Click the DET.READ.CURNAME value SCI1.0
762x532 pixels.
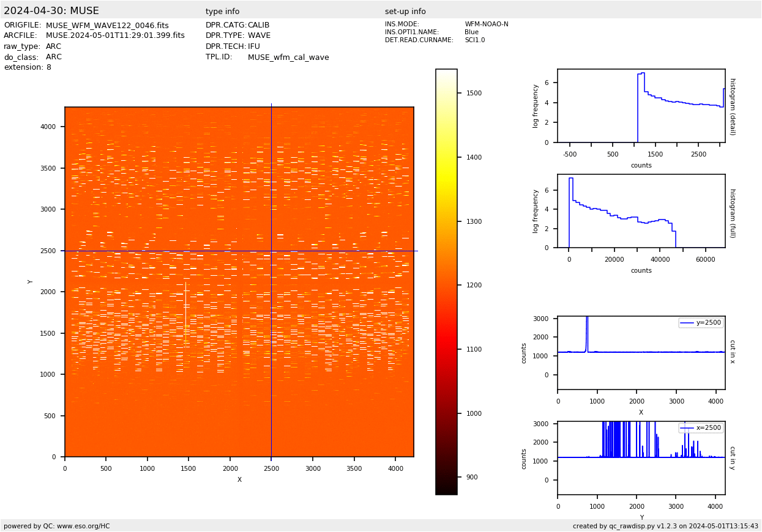[x=474, y=40]
